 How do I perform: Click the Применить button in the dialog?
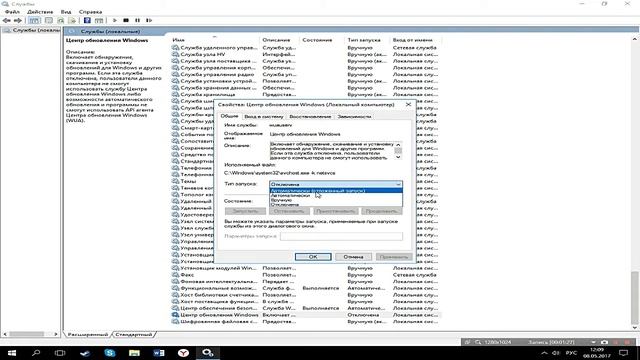[x=394, y=257]
